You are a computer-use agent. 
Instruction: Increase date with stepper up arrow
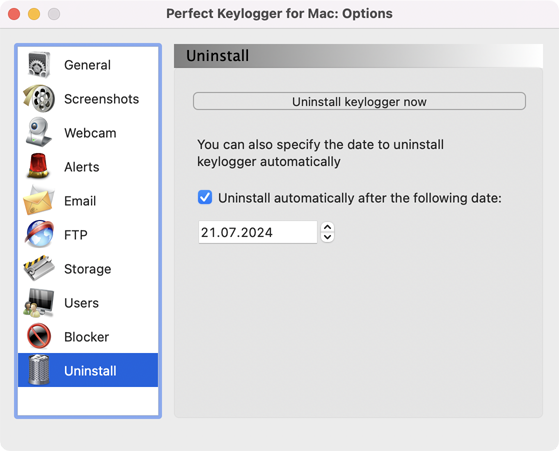pyautogui.click(x=327, y=227)
